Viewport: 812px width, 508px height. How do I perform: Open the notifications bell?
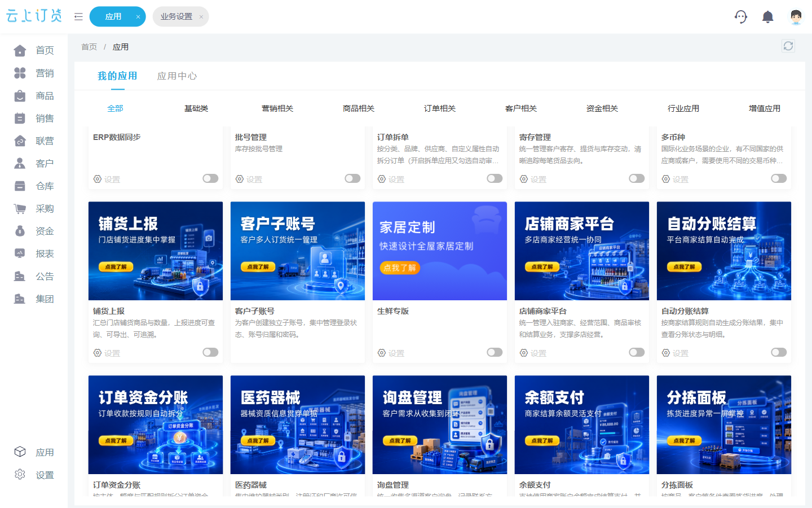(x=767, y=17)
